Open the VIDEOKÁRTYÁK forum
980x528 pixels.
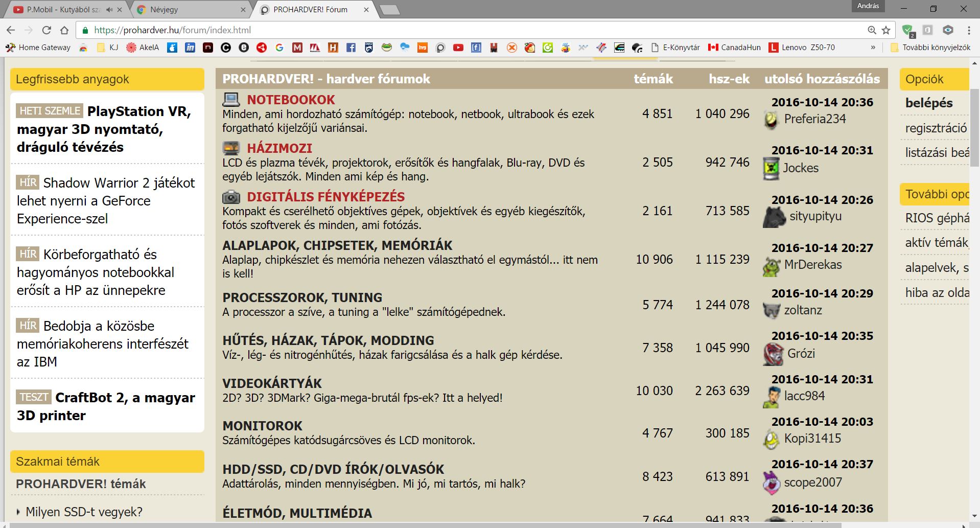tap(272, 383)
